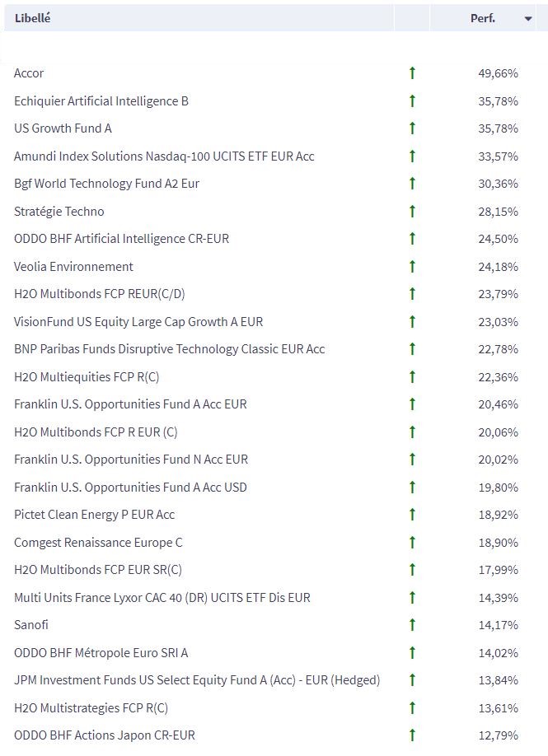548x756 pixels.
Task: Click the green arrow for H2O Multistrategies FCP R(C)
Action: tap(412, 707)
